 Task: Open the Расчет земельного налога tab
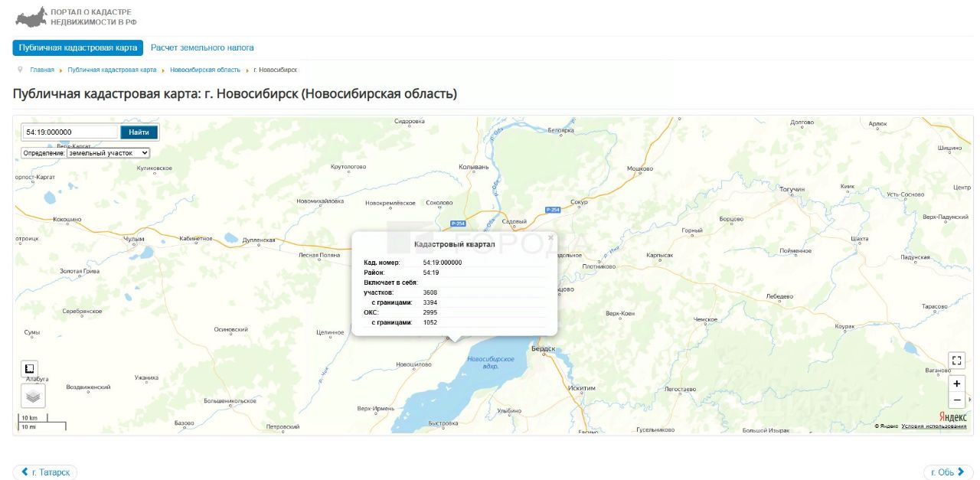202,47
